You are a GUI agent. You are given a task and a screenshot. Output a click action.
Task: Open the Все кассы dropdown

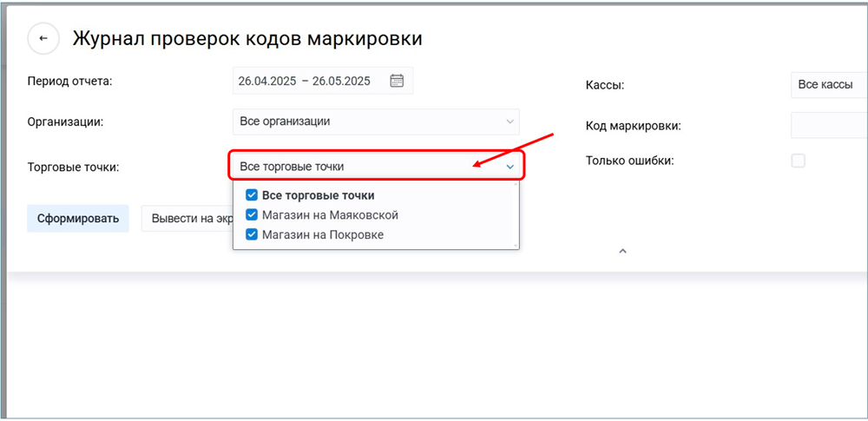(828, 85)
